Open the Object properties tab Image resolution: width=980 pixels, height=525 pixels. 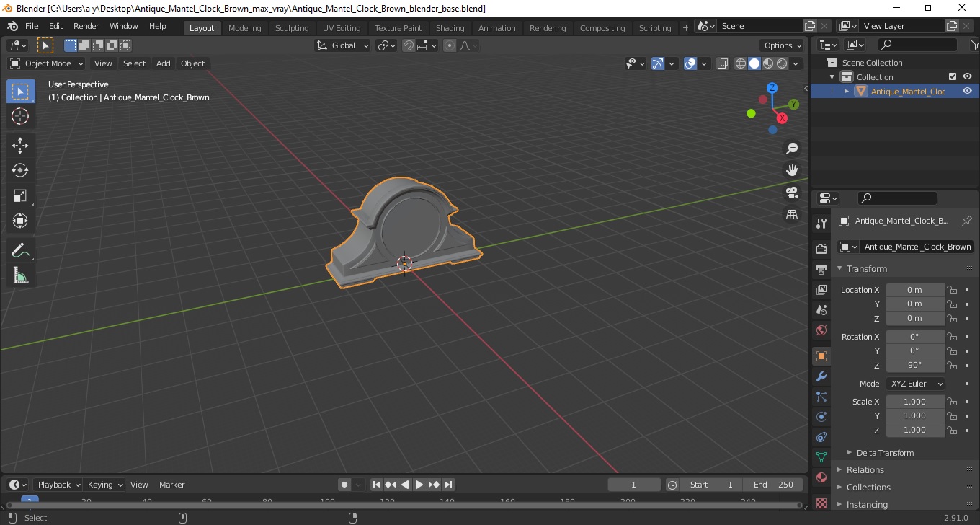click(x=821, y=356)
